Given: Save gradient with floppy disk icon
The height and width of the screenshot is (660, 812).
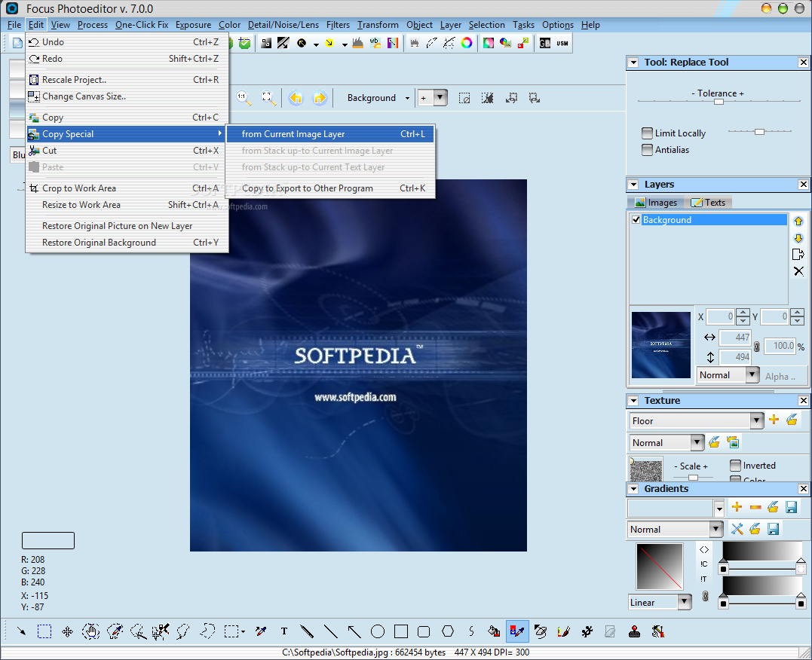Looking at the screenshot, I should [x=791, y=507].
